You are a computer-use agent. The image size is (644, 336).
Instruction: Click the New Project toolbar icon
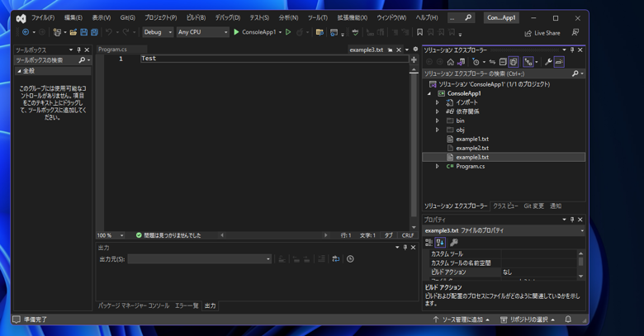[57, 32]
